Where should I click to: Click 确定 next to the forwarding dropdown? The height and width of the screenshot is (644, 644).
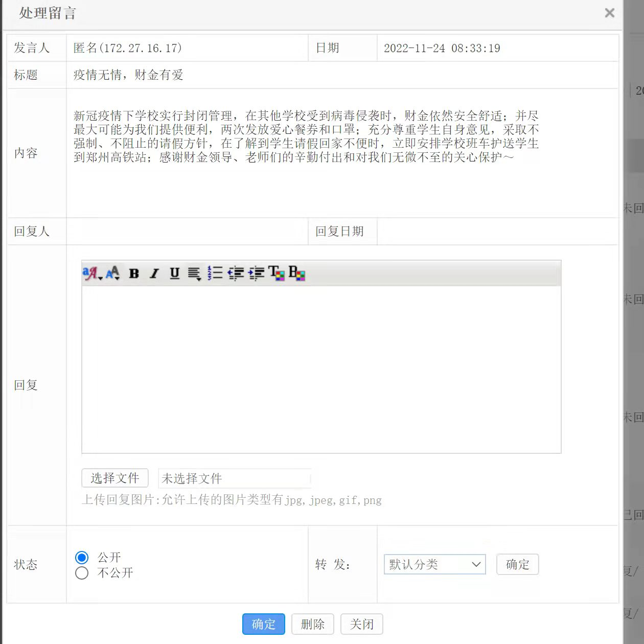pyautogui.click(x=517, y=564)
